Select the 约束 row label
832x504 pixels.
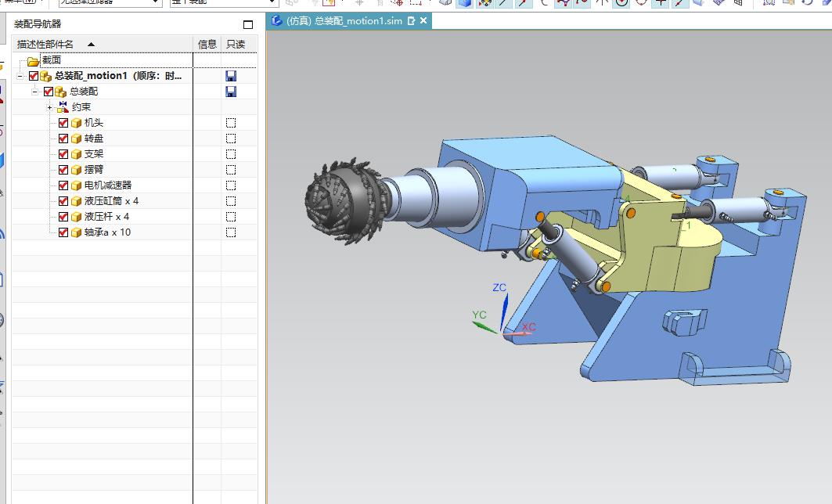coord(81,107)
